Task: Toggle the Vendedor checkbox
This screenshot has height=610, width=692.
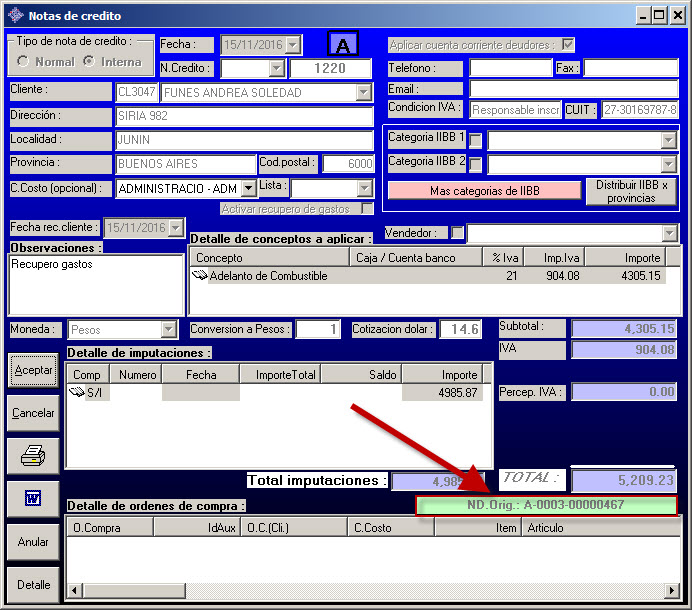Action: tap(457, 233)
